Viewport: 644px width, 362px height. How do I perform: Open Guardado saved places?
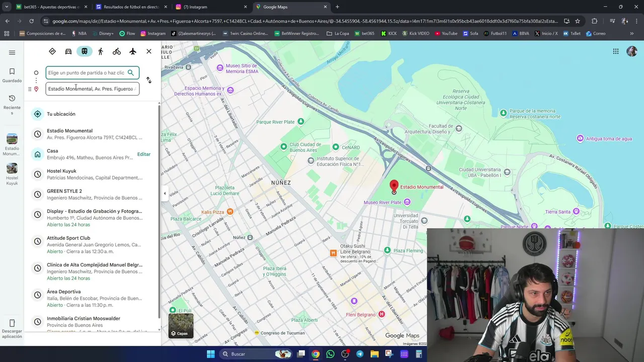12,75
